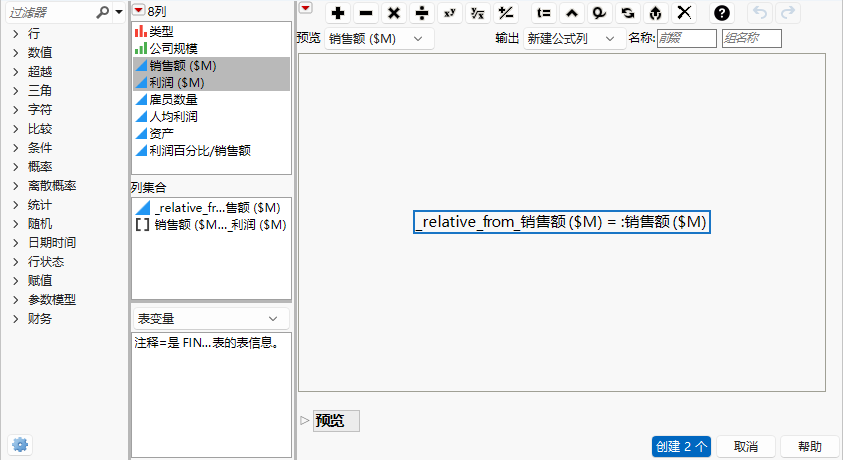Open the 表变量 dropdown
The height and width of the screenshot is (460, 843).
coord(211,319)
